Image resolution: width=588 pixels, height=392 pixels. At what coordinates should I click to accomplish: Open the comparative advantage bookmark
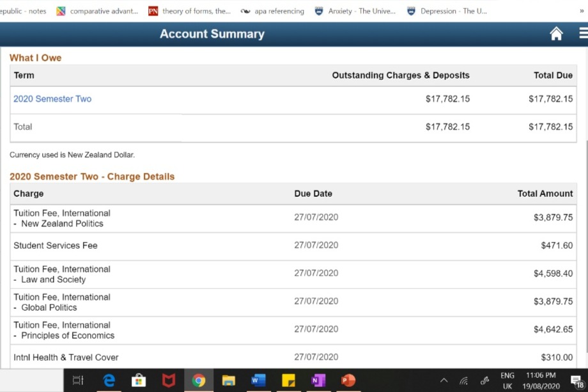(98, 12)
